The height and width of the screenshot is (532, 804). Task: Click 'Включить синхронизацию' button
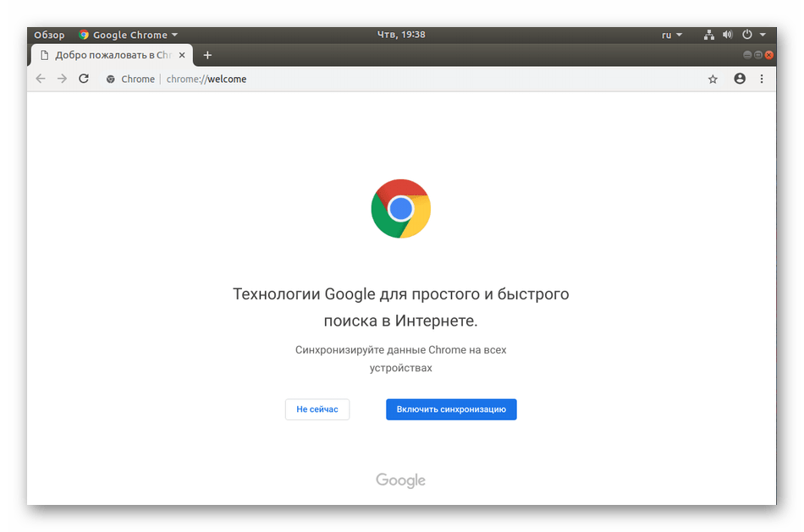(451, 409)
